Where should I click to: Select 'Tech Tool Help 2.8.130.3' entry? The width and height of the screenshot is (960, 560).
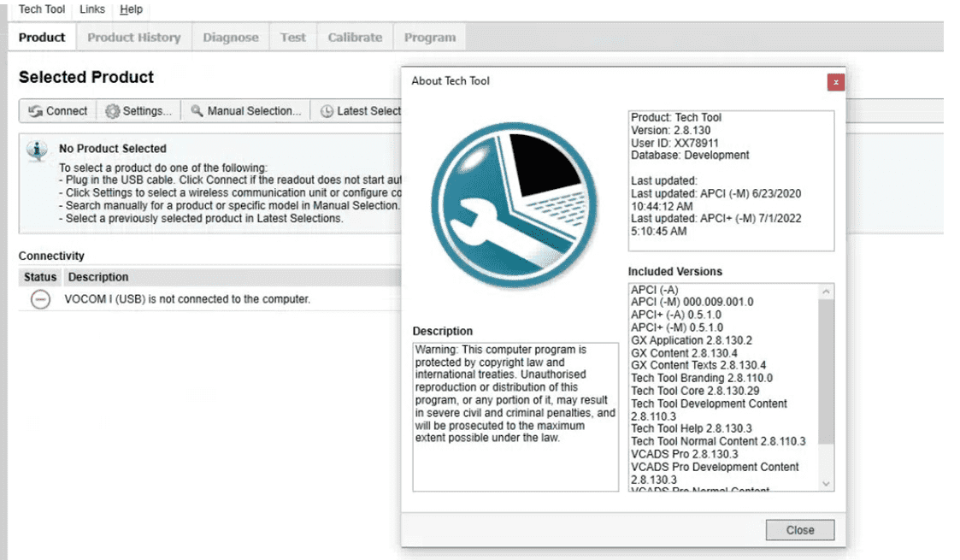(692, 428)
